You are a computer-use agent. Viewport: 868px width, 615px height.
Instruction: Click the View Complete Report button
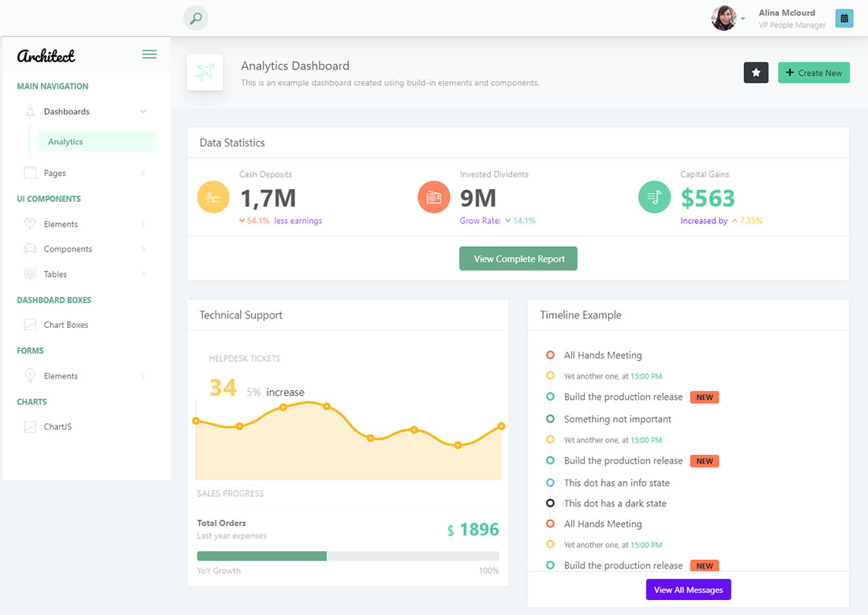[518, 259]
